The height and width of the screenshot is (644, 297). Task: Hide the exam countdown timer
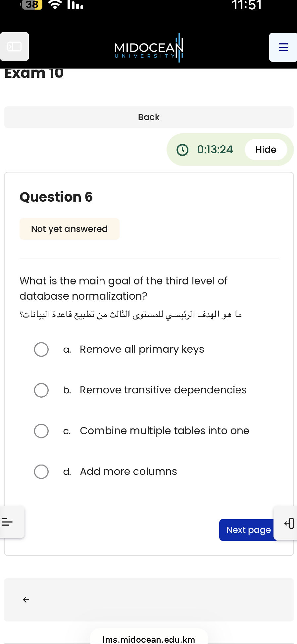tap(266, 149)
